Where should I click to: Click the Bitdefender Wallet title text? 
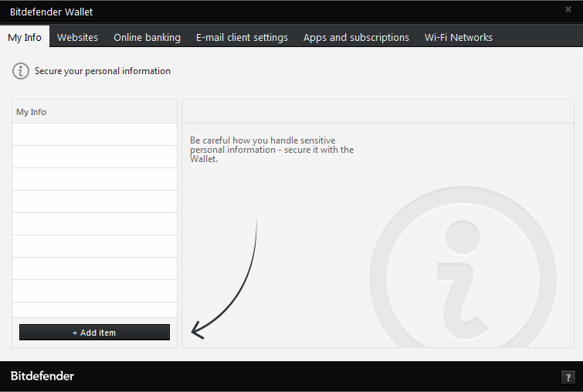point(51,12)
